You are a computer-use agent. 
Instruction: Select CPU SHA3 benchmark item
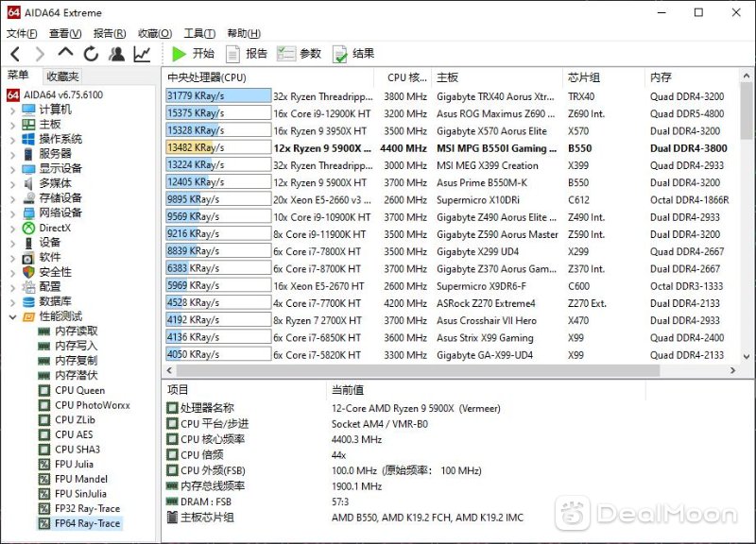77,450
